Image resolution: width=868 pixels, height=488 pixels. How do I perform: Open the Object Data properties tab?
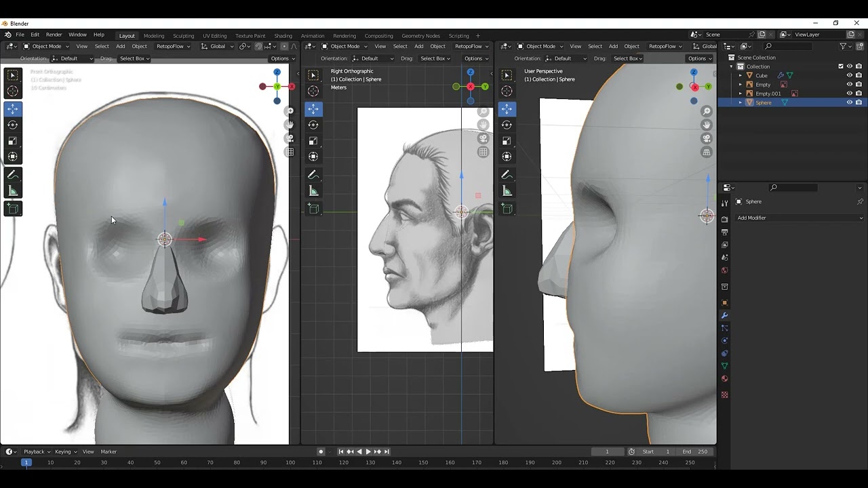pos(724,366)
